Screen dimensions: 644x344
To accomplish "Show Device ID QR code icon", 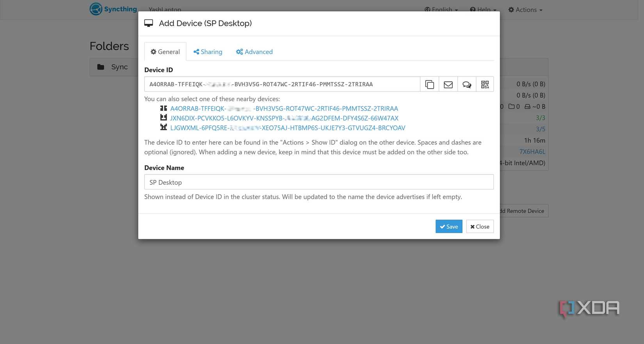I will pyautogui.click(x=485, y=84).
